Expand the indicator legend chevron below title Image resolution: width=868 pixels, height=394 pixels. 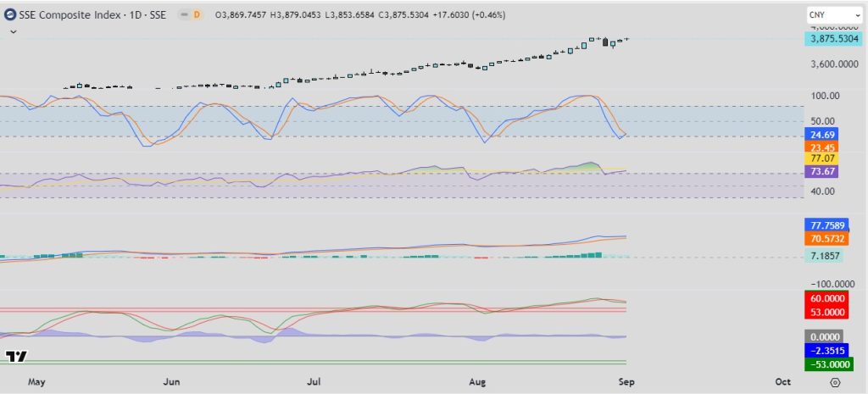tap(11, 31)
